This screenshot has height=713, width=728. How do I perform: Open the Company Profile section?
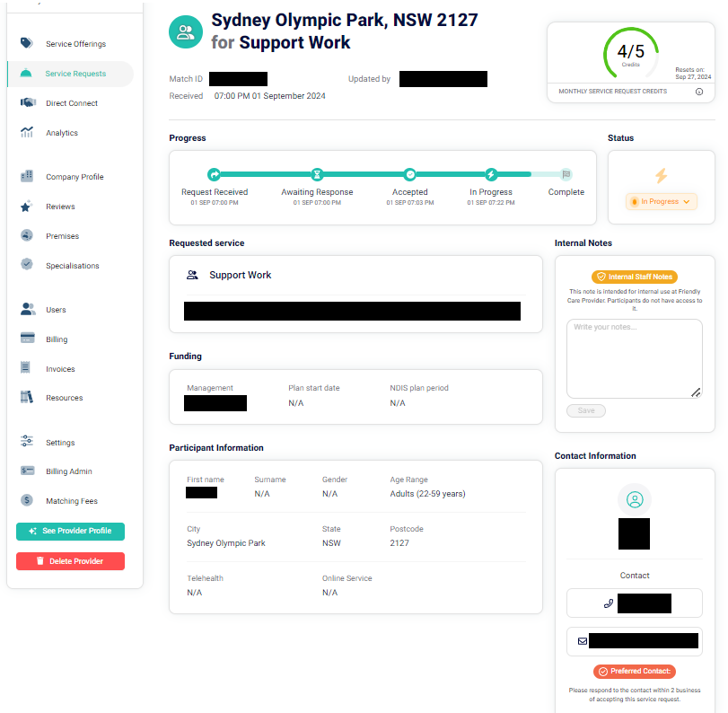coord(75,176)
